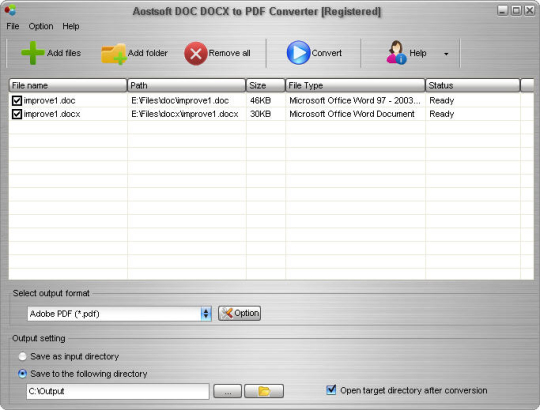
Task: Sort by the Status column header
Action: tap(472, 85)
